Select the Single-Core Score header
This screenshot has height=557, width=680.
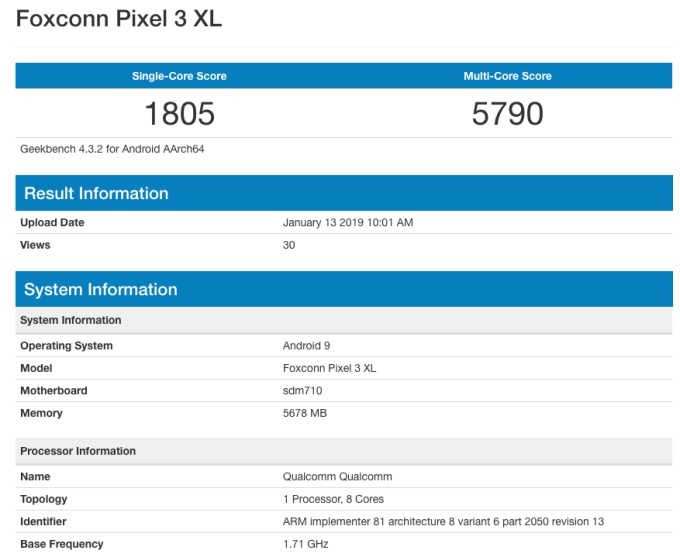(179, 76)
